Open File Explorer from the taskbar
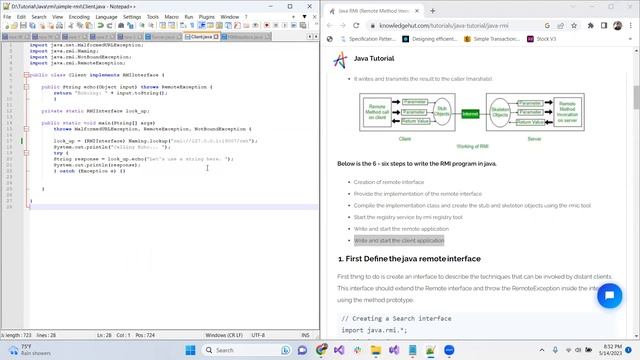Image resolution: width=640 pixels, height=360 pixels. tap(376, 350)
